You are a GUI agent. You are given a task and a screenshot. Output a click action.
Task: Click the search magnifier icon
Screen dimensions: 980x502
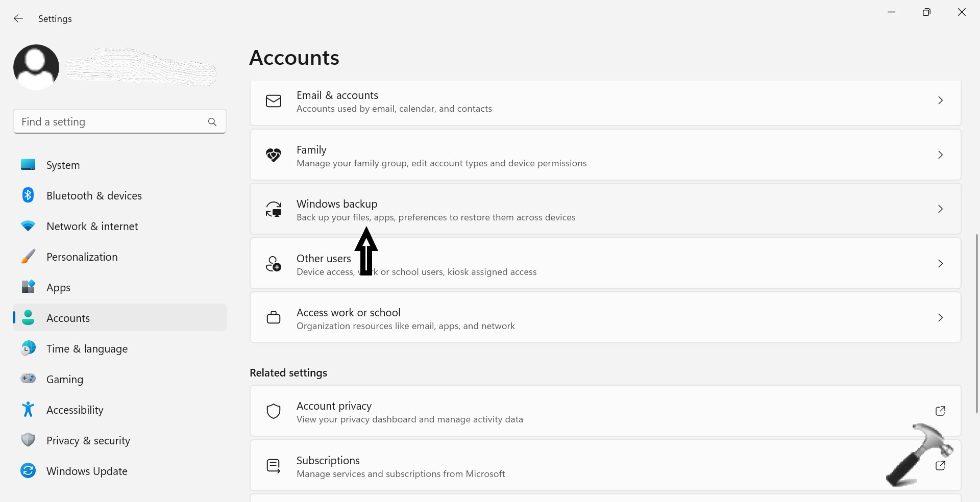click(212, 122)
